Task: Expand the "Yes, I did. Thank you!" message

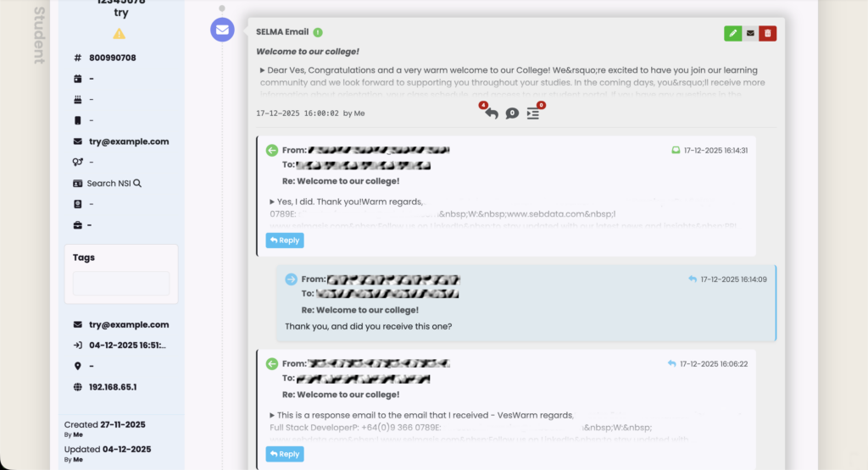Action: pyautogui.click(x=272, y=202)
